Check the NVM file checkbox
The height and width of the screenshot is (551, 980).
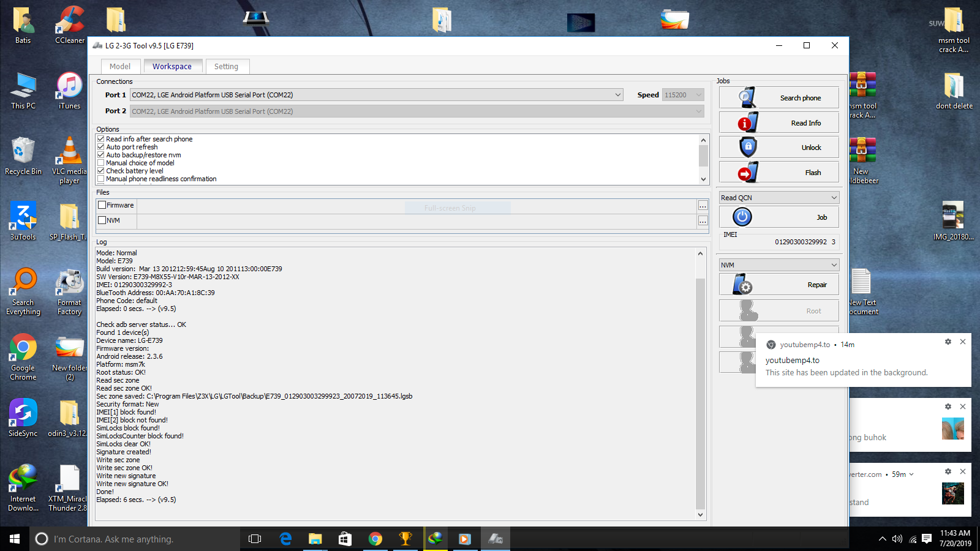point(102,220)
